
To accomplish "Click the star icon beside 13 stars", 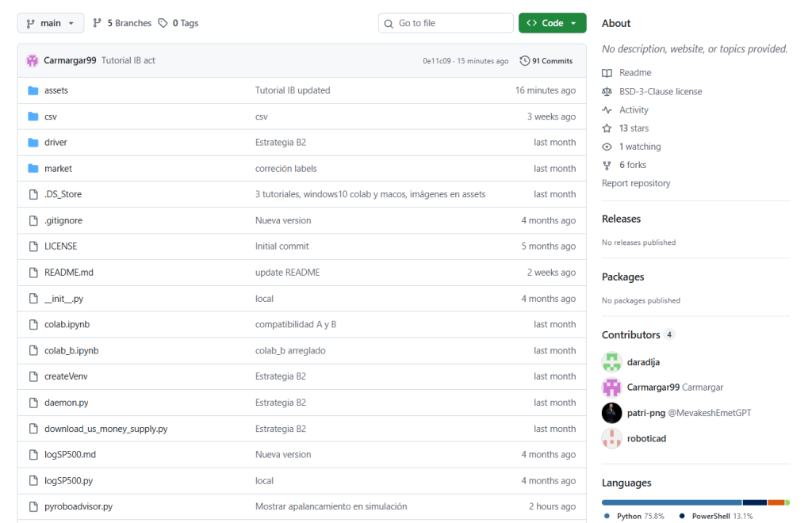I will [x=607, y=128].
